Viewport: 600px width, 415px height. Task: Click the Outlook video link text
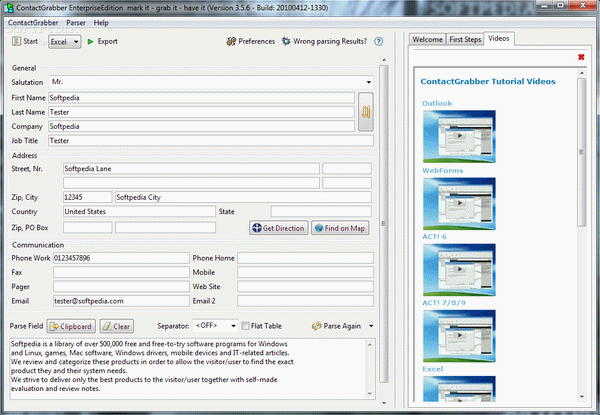(437, 103)
